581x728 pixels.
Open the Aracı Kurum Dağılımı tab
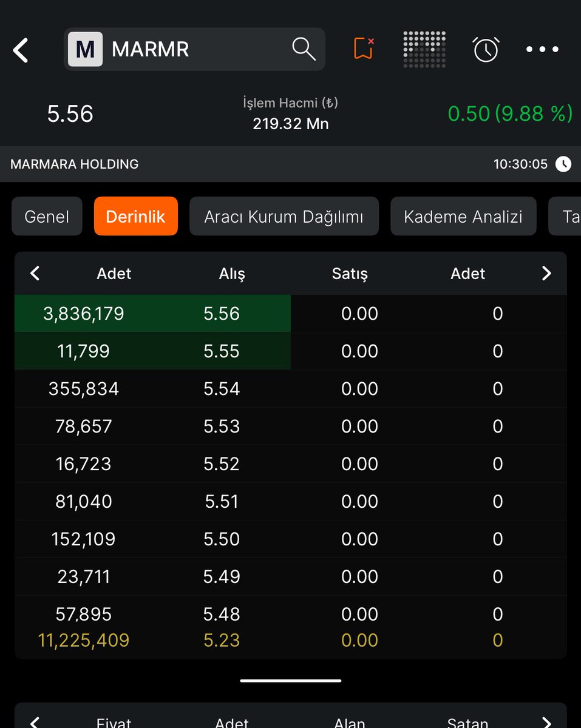pyautogui.click(x=284, y=217)
